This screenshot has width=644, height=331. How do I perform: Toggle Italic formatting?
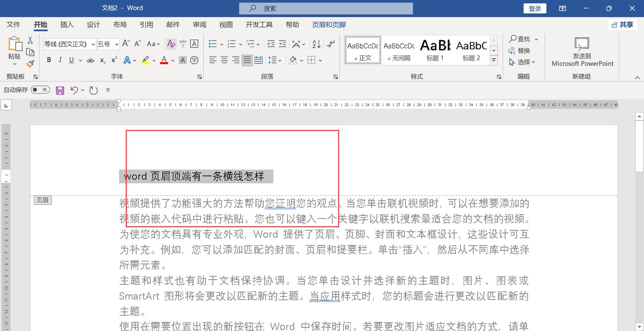click(60, 60)
